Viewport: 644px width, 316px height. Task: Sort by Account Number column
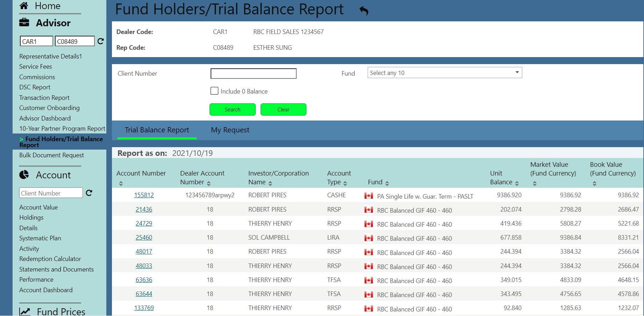point(121,184)
